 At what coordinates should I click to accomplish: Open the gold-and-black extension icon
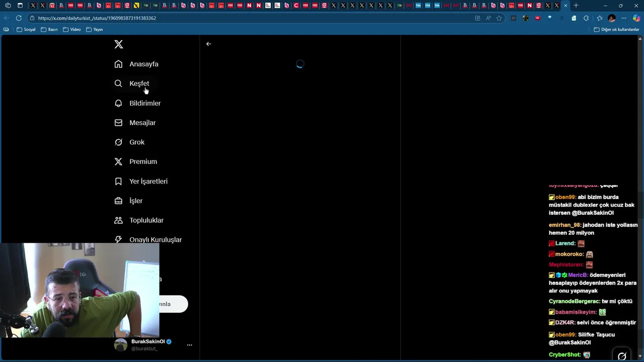point(525,18)
